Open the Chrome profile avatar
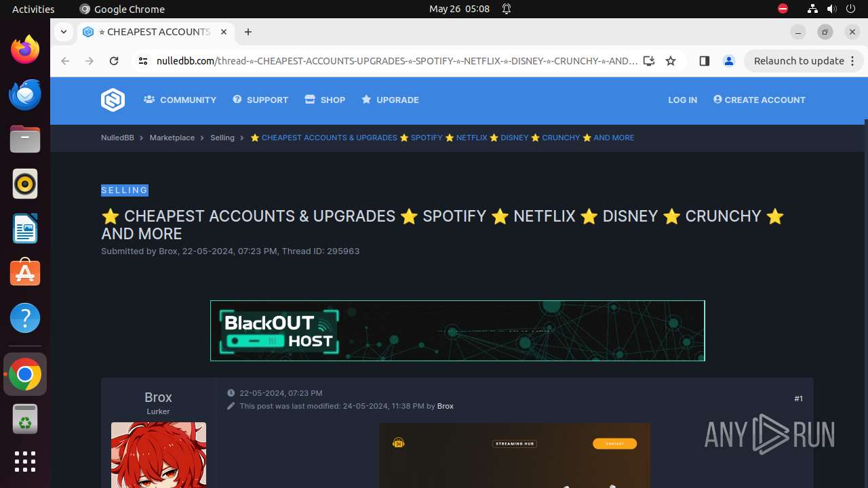This screenshot has height=488, width=868. pos(729,61)
